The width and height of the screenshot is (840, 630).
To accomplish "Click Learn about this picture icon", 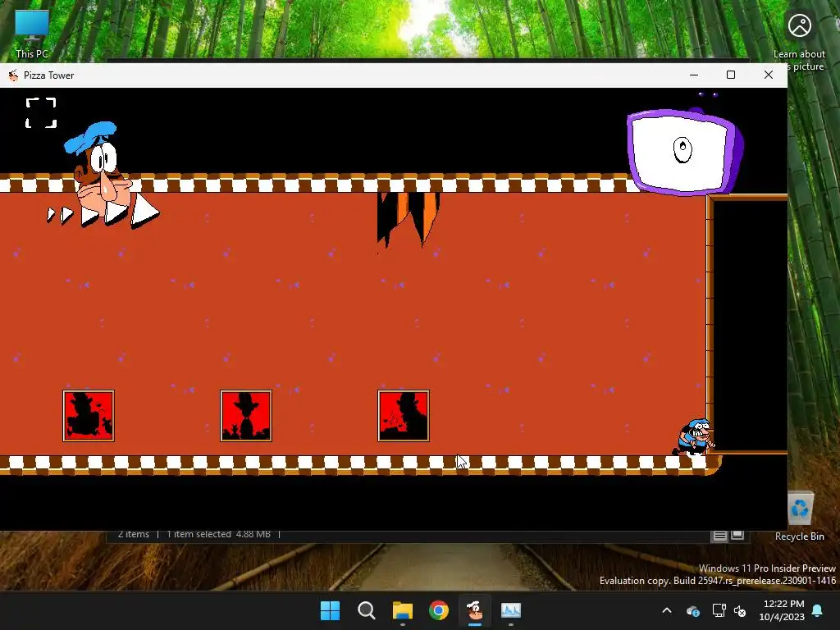I will pyautogui.click(x=799, y=42).
